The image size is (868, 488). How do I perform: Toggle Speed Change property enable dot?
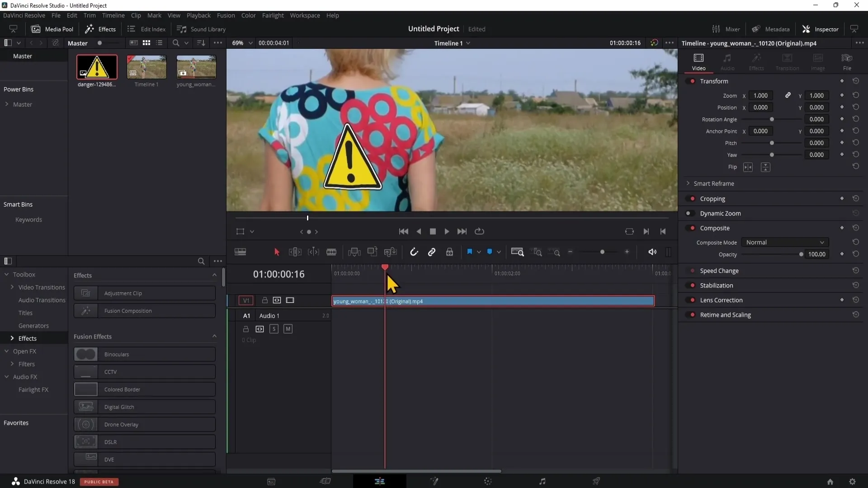(x=693, y=271)
